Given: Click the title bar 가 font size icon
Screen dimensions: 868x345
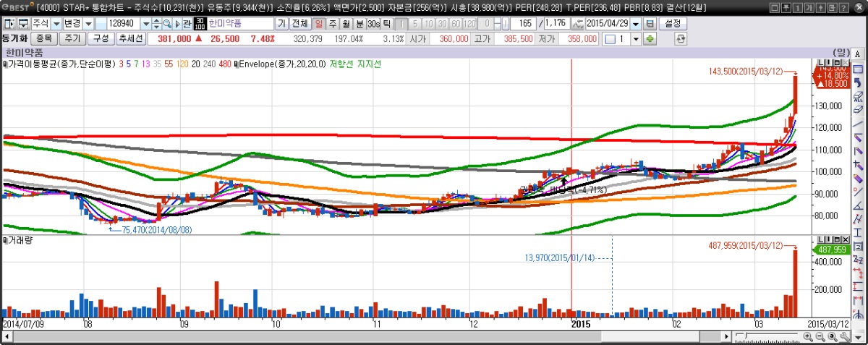Looking at the screenshot, I should tap(809, 7).
